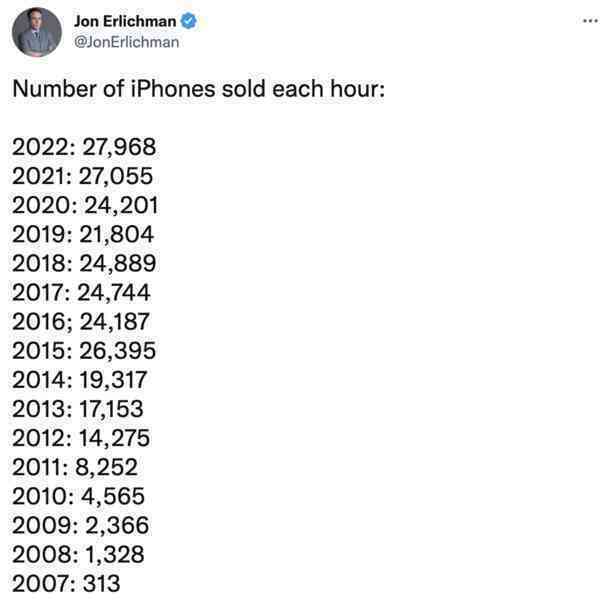The height and width of the screenshot is (600, 610).
Task: Select the 2021: 27,055 line
Action: (82, 176)
